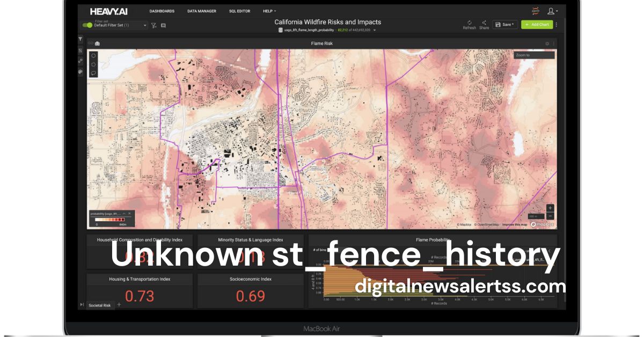The image size is (644, 337).
Task: Click the Minority Status & Language Index title
Action: (251, 240)
